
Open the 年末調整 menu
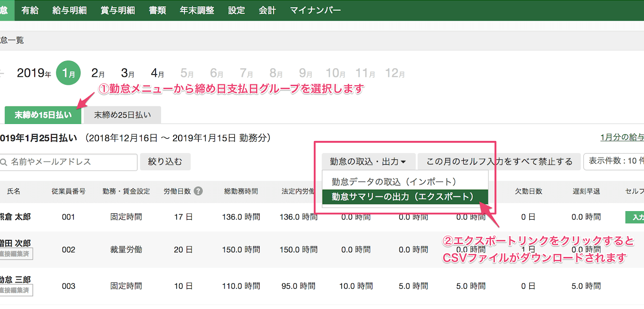point(197,10)
